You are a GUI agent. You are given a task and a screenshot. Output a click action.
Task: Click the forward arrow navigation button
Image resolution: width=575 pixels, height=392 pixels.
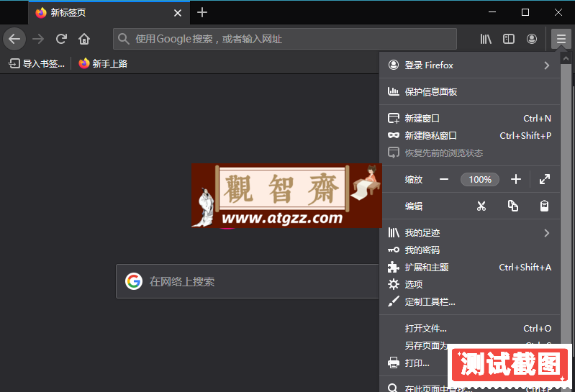tap(37, 39)
